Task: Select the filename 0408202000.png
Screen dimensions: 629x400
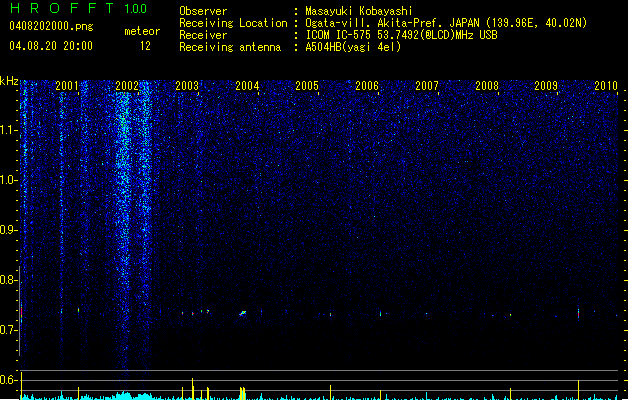Action: [x=51, y=26]
